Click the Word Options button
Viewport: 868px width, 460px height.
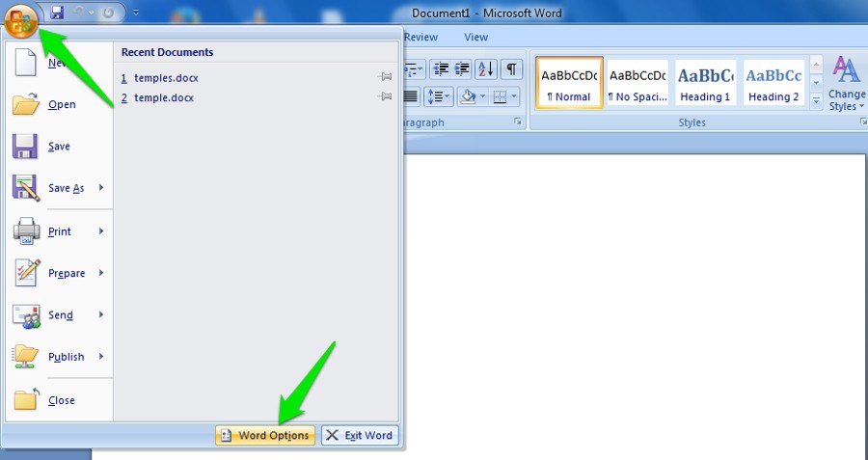pos(265,435)
